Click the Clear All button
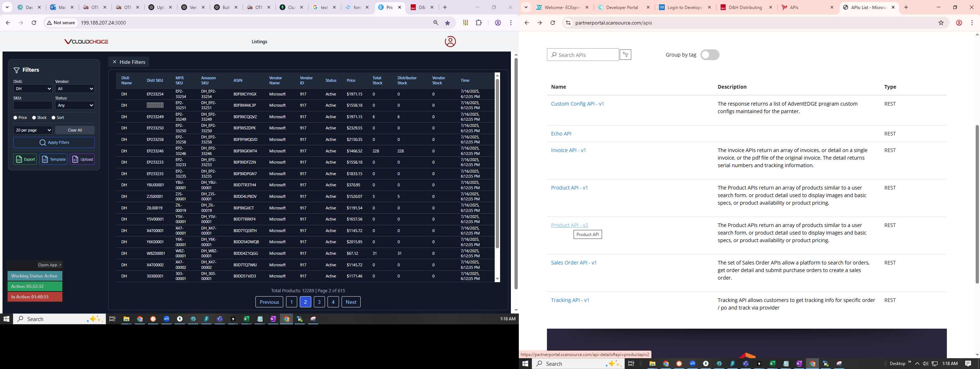Image resolution: width=980 pixels, height=369 pixels. [75, 130]
